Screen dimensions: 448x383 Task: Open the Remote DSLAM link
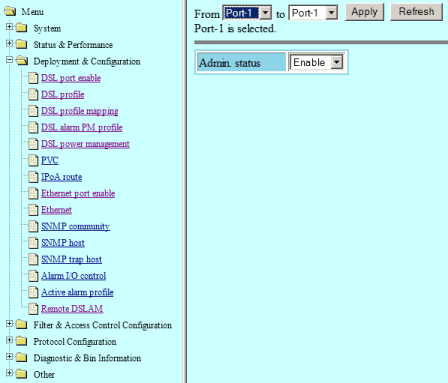click(72, 309)
